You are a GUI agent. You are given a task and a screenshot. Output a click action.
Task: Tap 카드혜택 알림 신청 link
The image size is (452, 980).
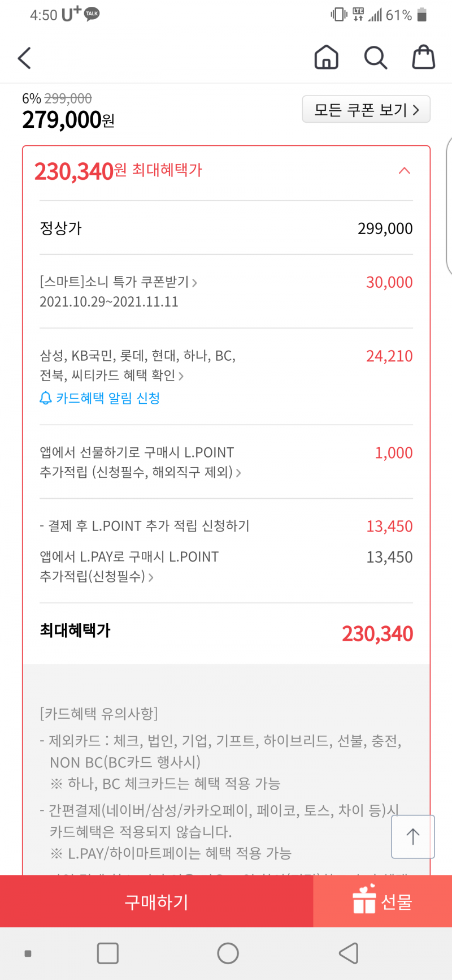(x=107, y=398)
